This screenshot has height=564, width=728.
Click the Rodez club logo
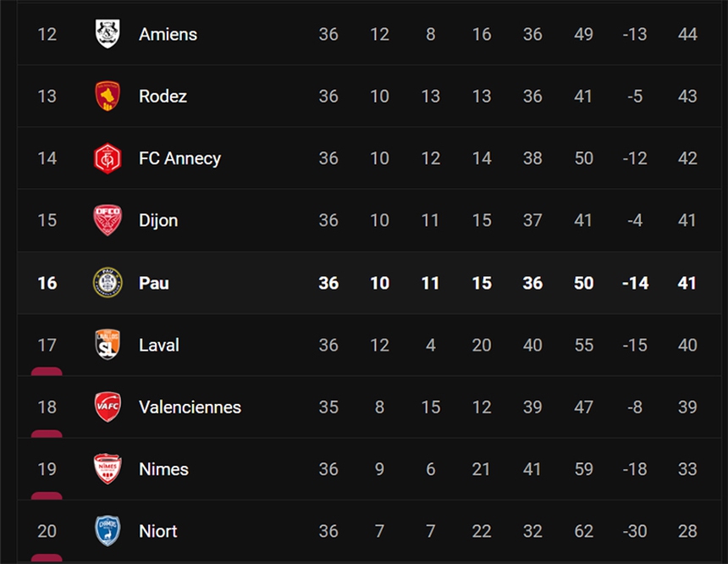pos(108,96)
